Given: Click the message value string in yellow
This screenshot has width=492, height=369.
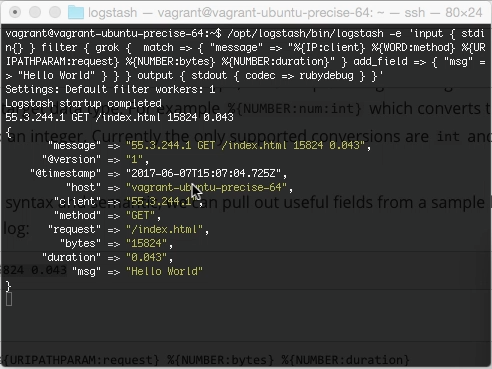Looking at the screenshot, I should [x=245, y=145].
